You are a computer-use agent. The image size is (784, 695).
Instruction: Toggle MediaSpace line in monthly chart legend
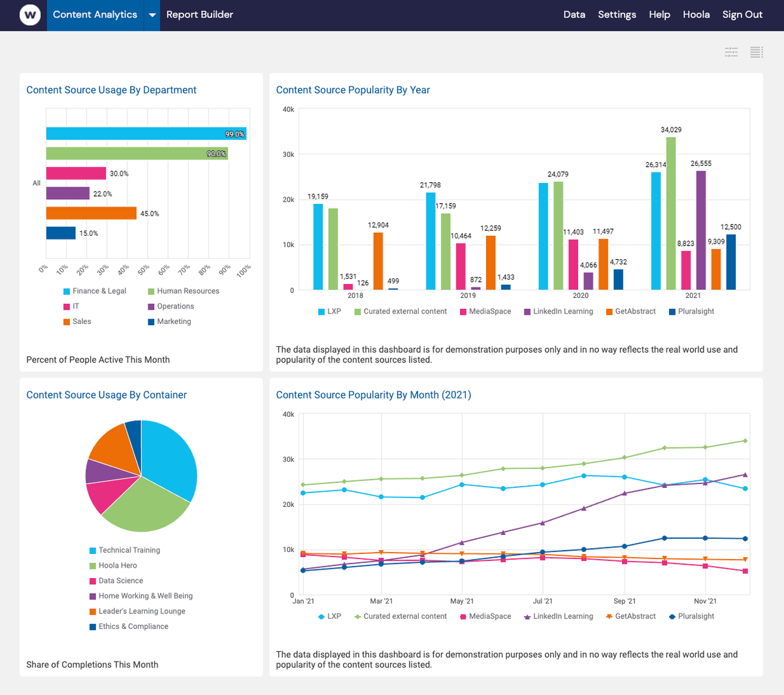485,617
